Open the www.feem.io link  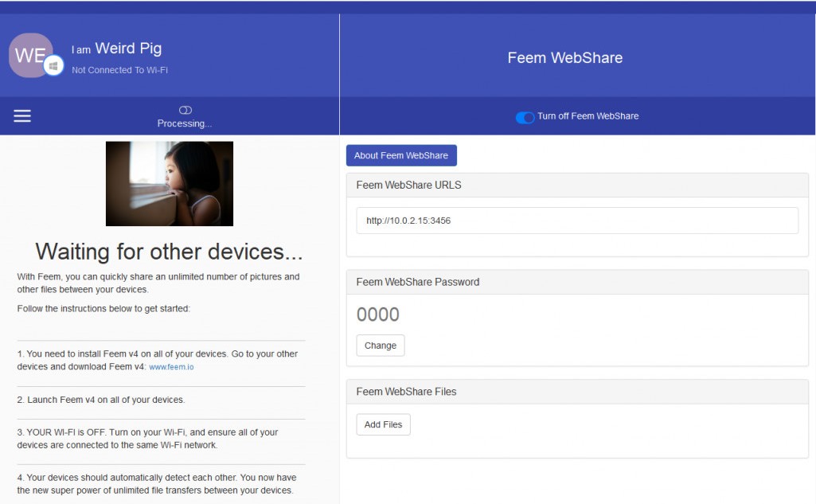coord(171,366)
